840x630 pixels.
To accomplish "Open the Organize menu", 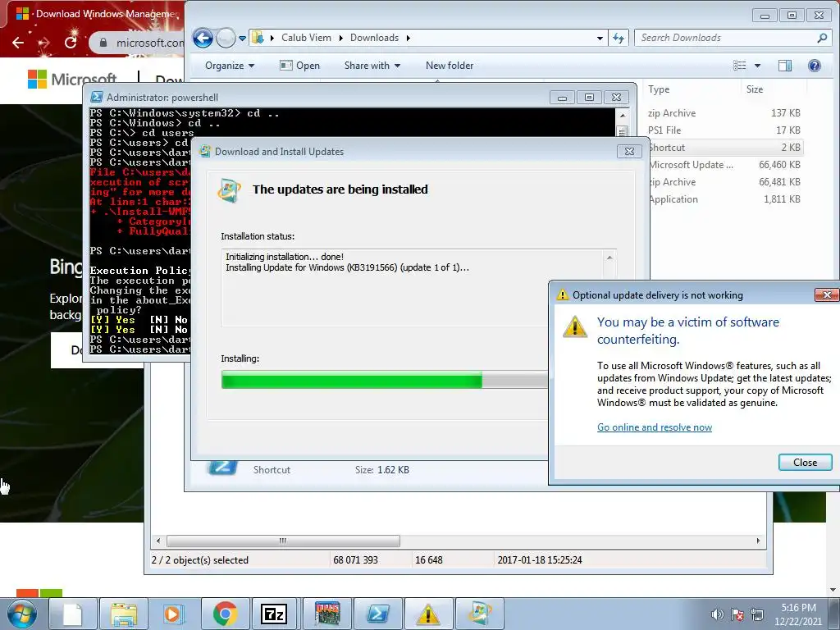I will click(230, 66).
